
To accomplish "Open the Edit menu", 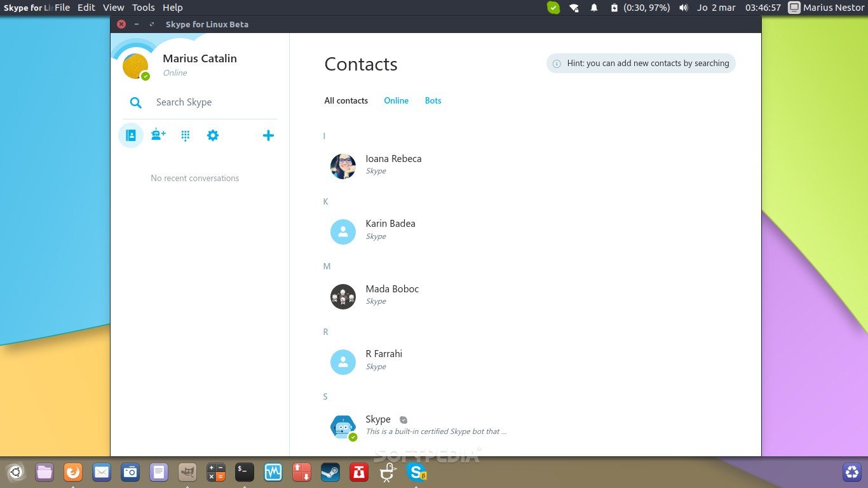I will tap(86, 8).
